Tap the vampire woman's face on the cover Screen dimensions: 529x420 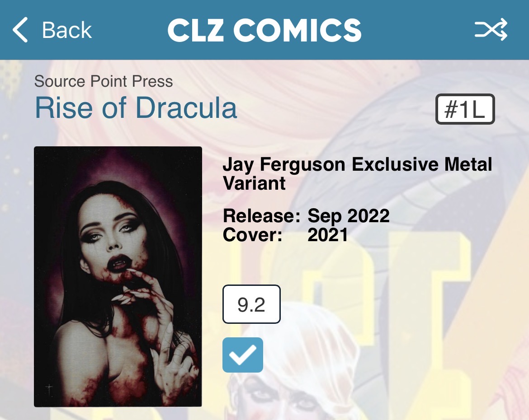coord(109,230)
